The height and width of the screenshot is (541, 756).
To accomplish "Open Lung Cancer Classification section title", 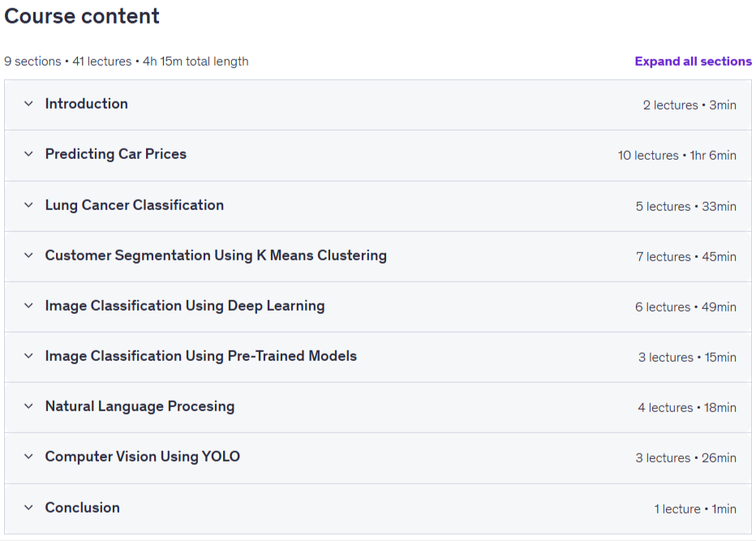I will 135,205.
